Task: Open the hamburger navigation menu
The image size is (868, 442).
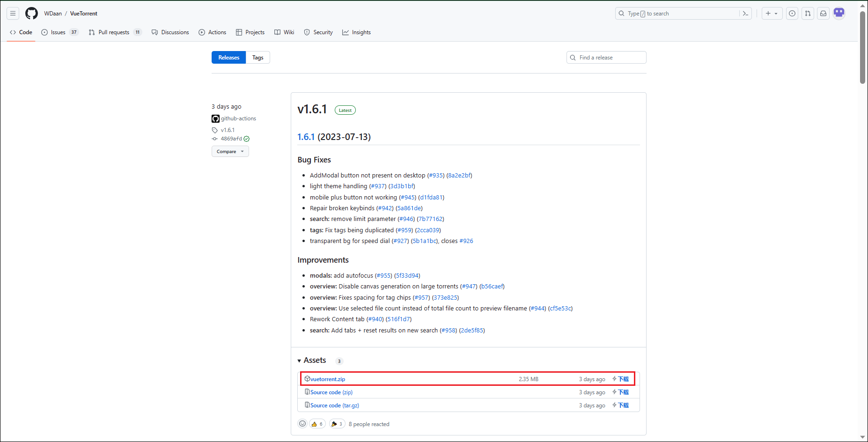Action: (x=13, y=14)
